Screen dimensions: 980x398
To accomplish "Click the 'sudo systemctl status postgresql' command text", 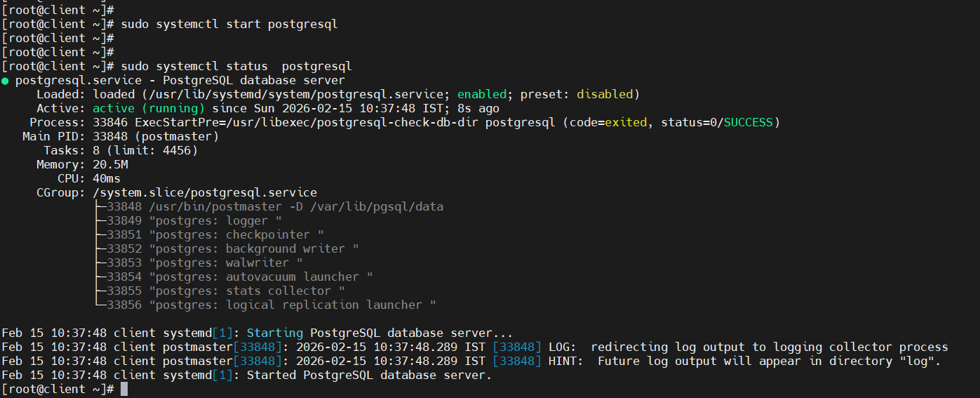I will pyautogui.click(x=236, y=66).
